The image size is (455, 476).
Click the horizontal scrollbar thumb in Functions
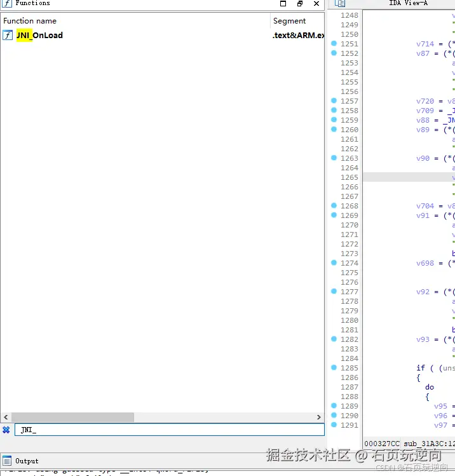pyautogui.click(x=72, y=417)
